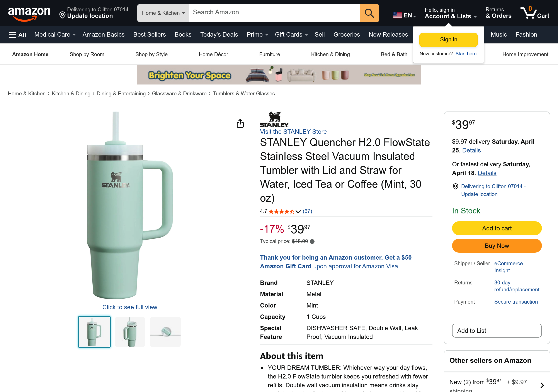Screen dimensions: 558x392
Task: Click the info icon next to typical price
Action: click(x=312, y=242)
